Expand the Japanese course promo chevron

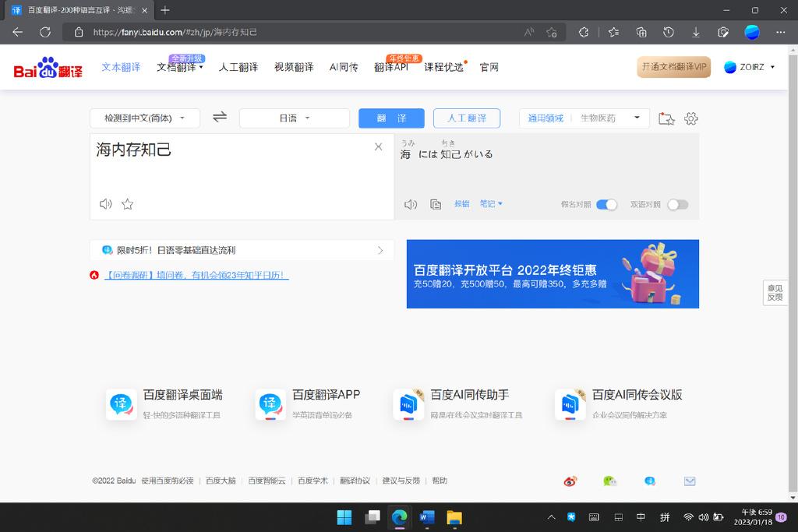point(380,250)
